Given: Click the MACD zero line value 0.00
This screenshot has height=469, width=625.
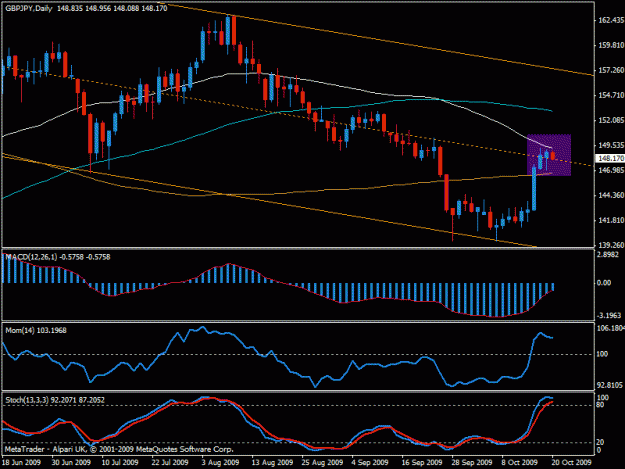Looking at the screenshot, I should pos(604,283).
